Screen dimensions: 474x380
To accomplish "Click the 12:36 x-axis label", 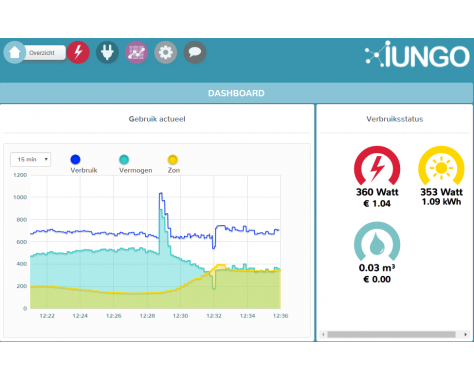I will click(280, 316).
